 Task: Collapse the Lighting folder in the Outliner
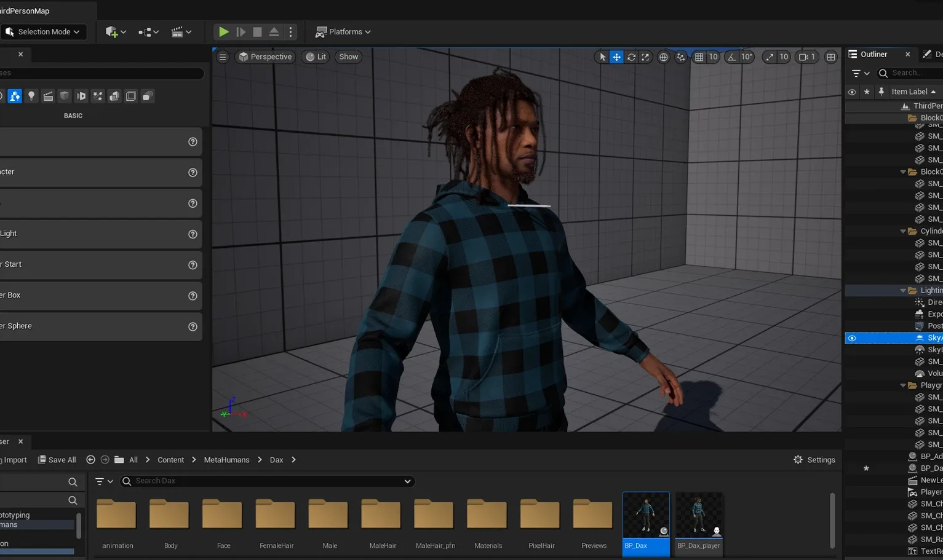[902, 290]
